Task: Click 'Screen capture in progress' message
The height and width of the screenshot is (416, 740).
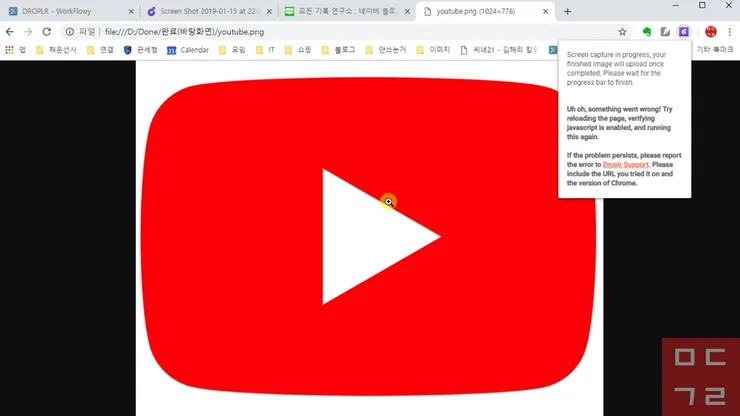Action: [616, 68]
